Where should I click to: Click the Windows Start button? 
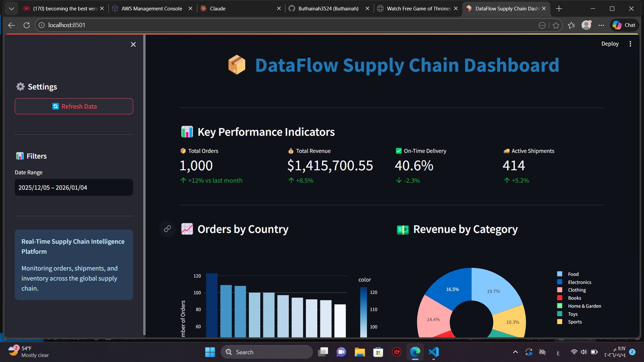(x=210, y=352)
